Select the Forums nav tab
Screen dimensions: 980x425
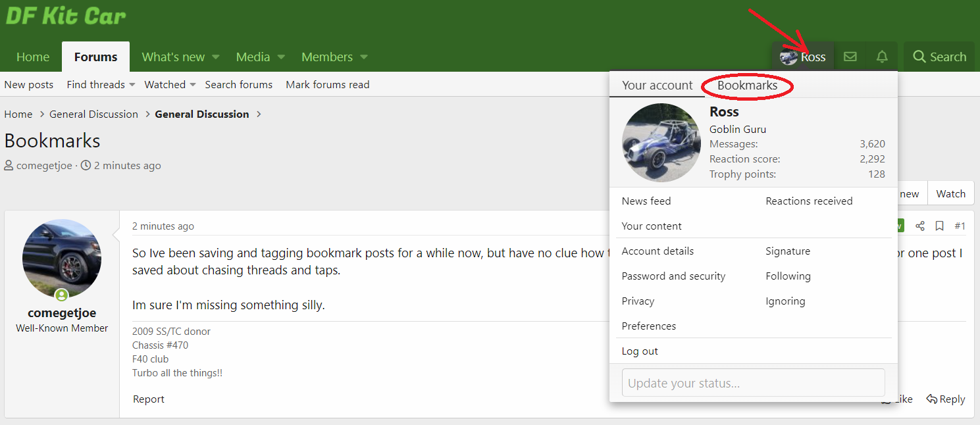[x=95, y=57]
